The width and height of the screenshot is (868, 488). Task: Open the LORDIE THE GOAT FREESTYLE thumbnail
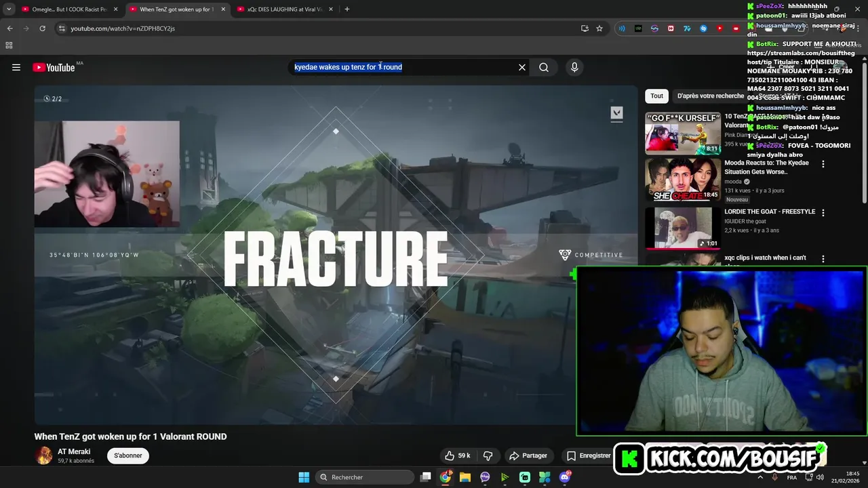coord(683,228)
